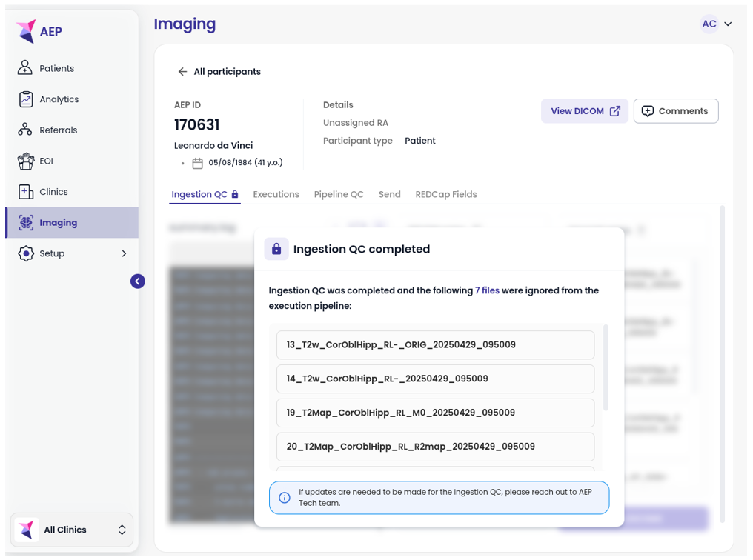Click the Setup gear icon
The image size is (753, 560).
point(26,253)
